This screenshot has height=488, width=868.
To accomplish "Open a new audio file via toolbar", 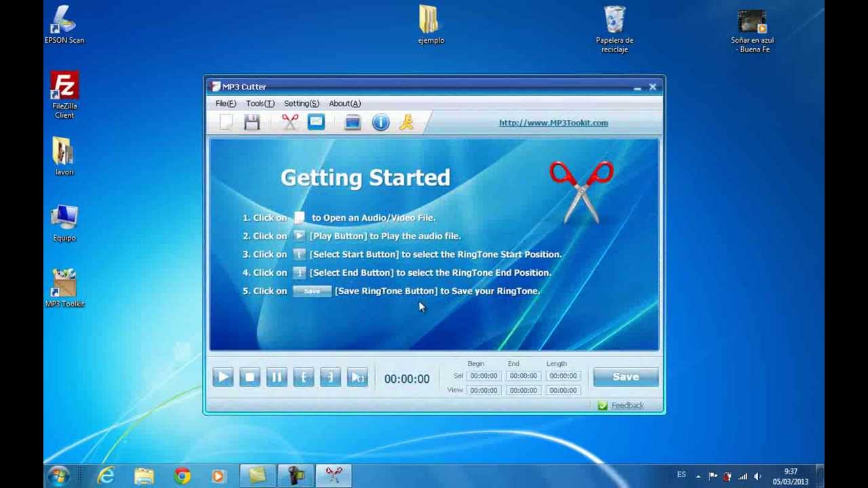I will pos(226,122).
